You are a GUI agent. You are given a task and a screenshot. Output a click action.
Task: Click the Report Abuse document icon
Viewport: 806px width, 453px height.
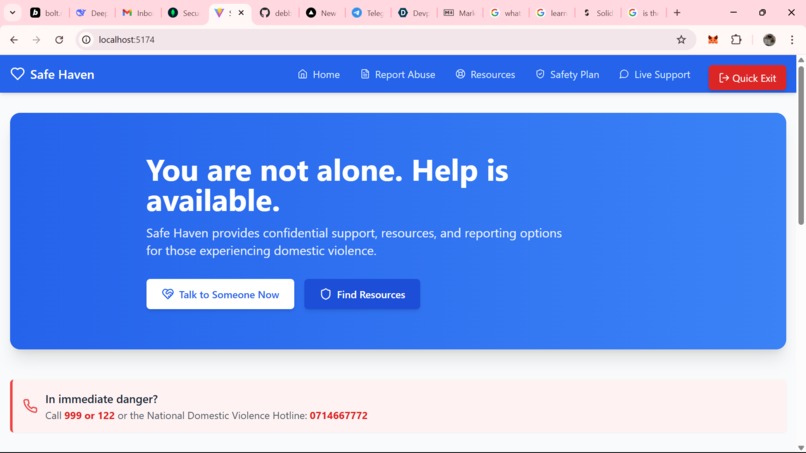pyautogui.click(x=365, y=74)
